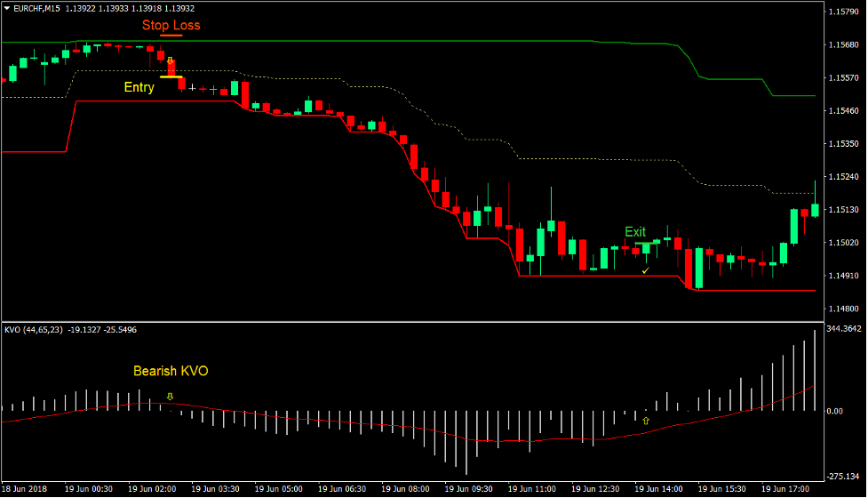This screenshot has width=868, height=498.
Task: Click the 19 Jun 09:30 time label
Action: (x=469, y=489)
